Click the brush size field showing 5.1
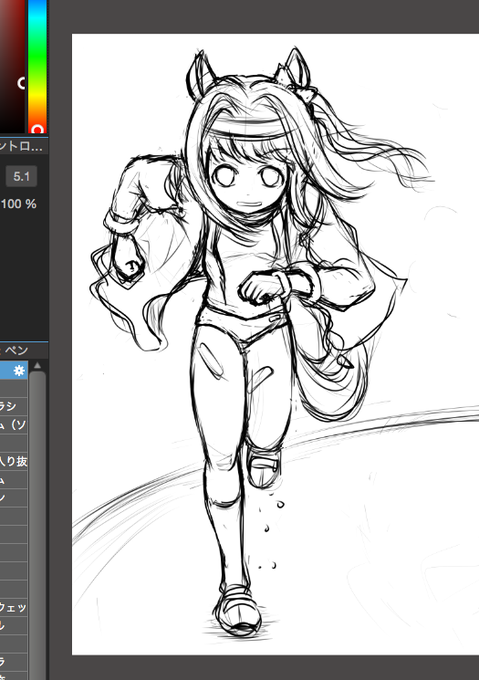 pyautogui.click(x=21, y=177)
